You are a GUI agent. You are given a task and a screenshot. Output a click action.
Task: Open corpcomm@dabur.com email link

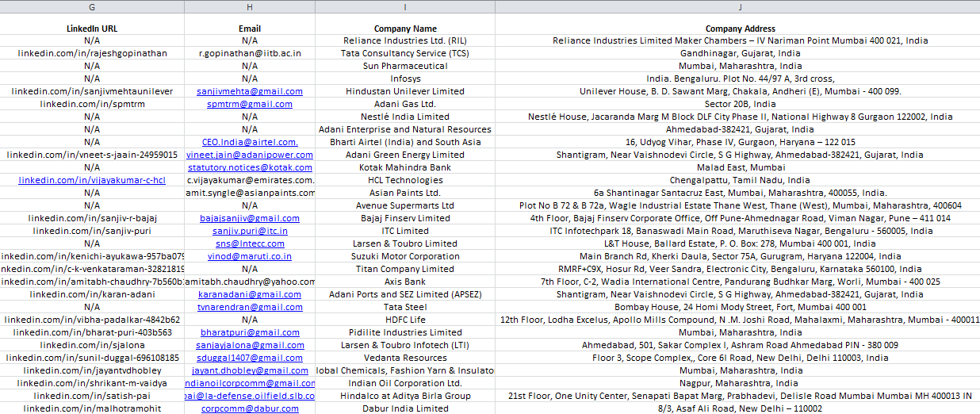point(250,408)
